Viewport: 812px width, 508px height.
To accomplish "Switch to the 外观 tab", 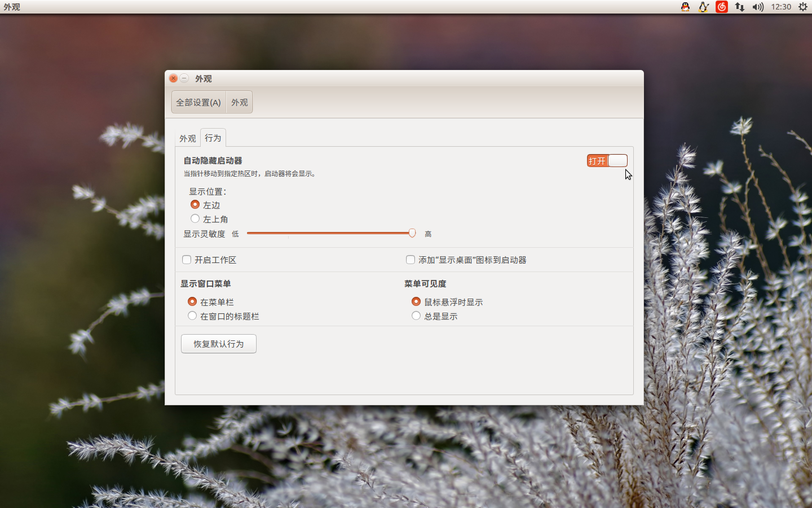I will (x=188, y=138).
